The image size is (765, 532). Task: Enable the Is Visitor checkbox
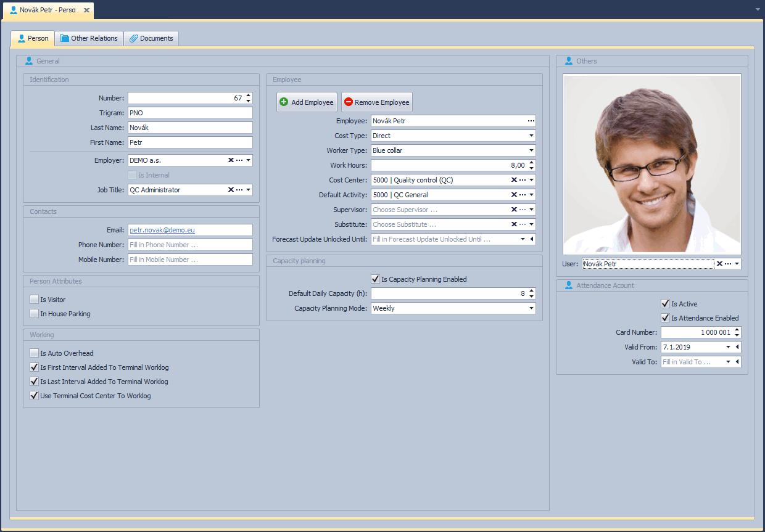(x=34, y=300)
